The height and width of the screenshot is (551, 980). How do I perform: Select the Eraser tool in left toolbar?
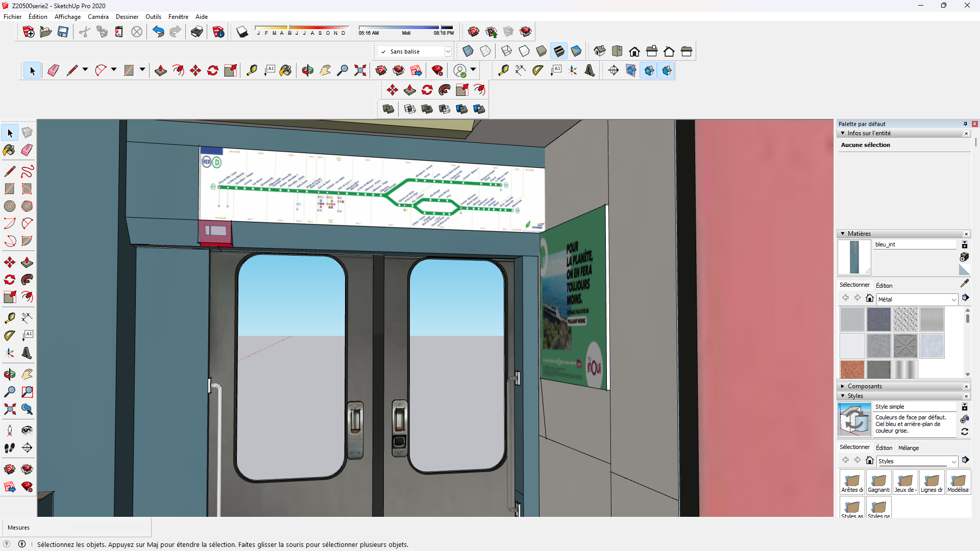click(27, 150)
